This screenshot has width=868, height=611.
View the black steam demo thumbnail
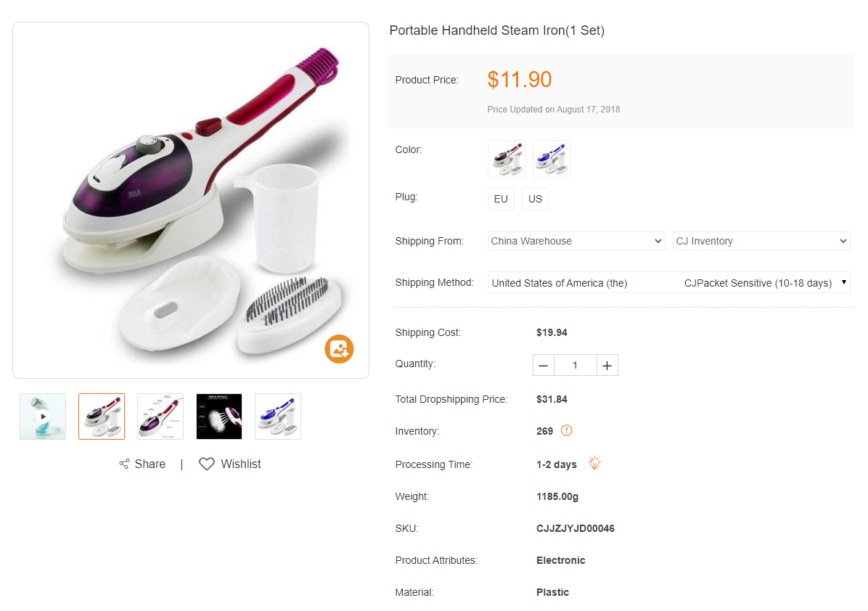click(219, 417)
